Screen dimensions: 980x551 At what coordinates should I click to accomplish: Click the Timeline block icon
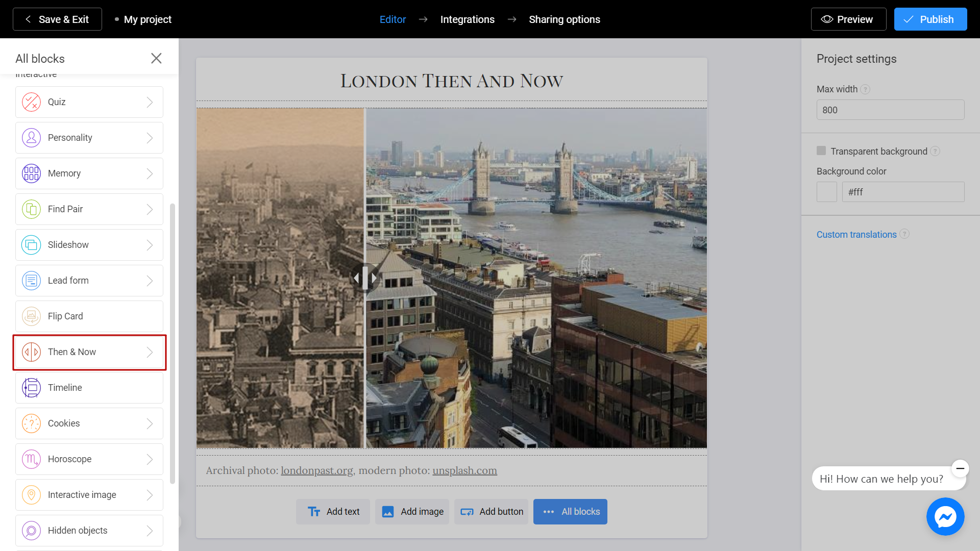[31, 388]
